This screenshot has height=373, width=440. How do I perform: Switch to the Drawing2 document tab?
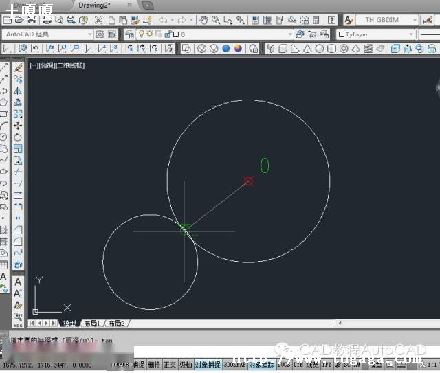coord(94,5)
